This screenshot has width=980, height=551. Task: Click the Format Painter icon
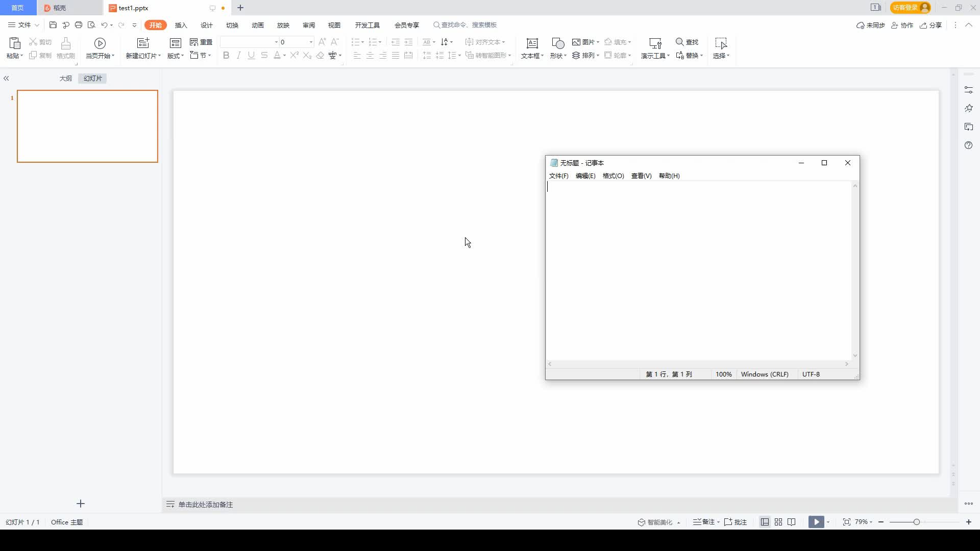click(66, 43)
